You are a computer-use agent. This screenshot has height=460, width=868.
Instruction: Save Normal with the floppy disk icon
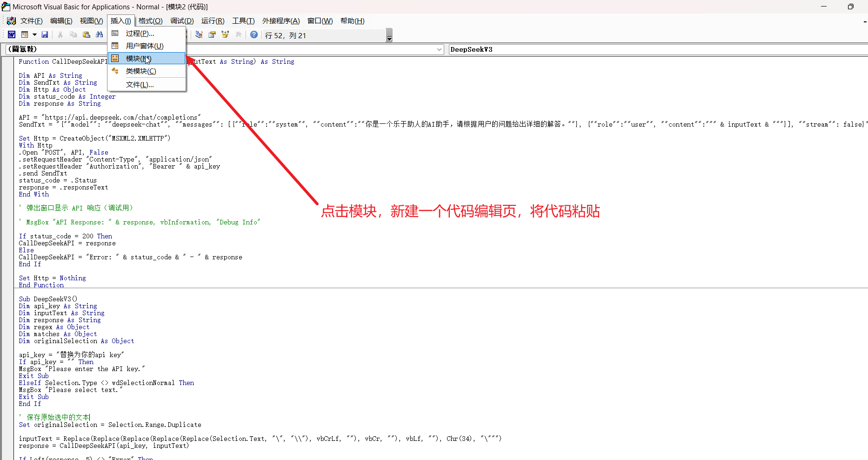click(45, 34)
